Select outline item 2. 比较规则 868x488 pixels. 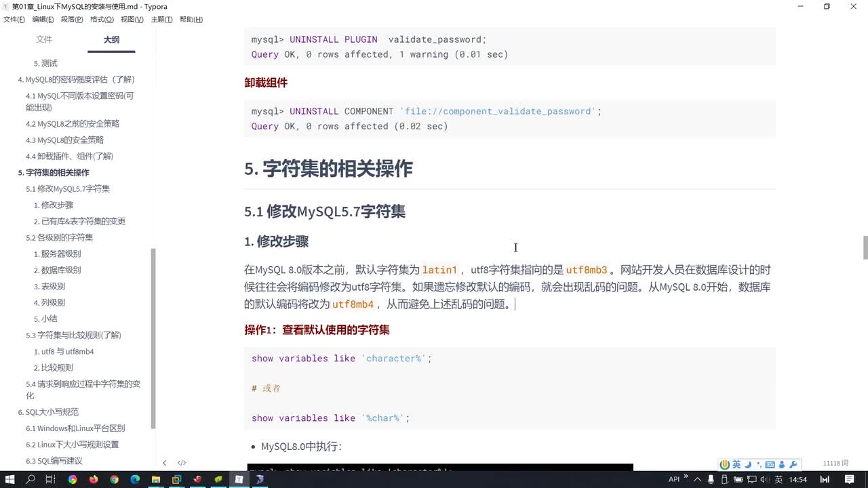(54, 368)
